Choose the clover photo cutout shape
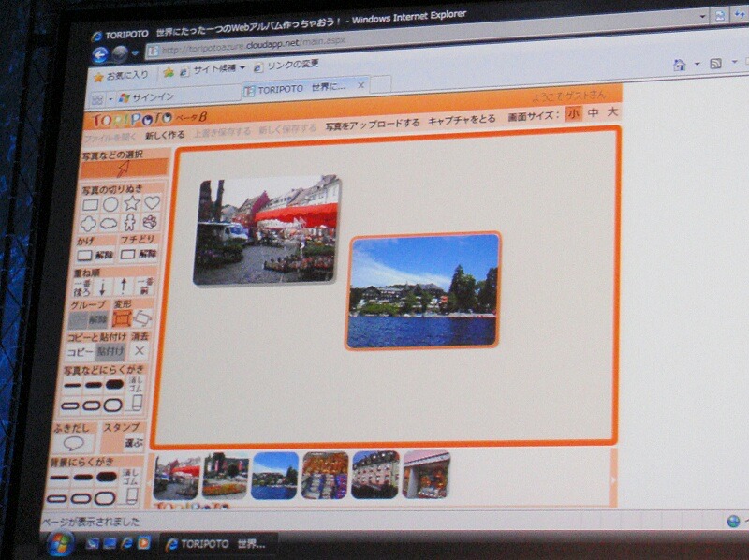The image size is (749, 560). coord(88,224)
